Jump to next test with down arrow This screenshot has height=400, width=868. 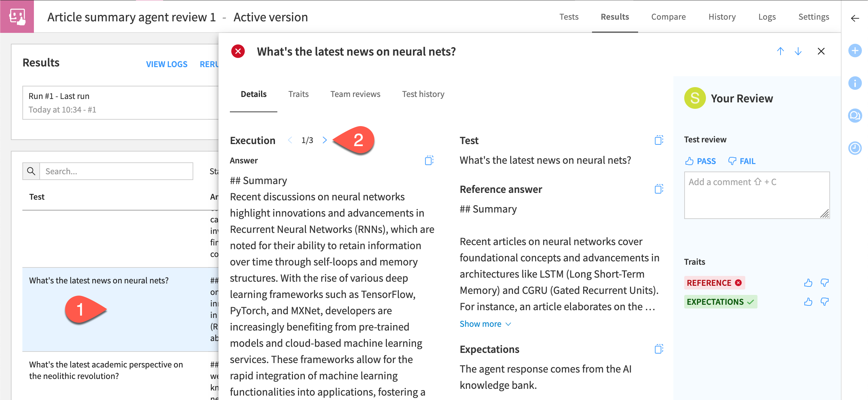tap(798, 51)
